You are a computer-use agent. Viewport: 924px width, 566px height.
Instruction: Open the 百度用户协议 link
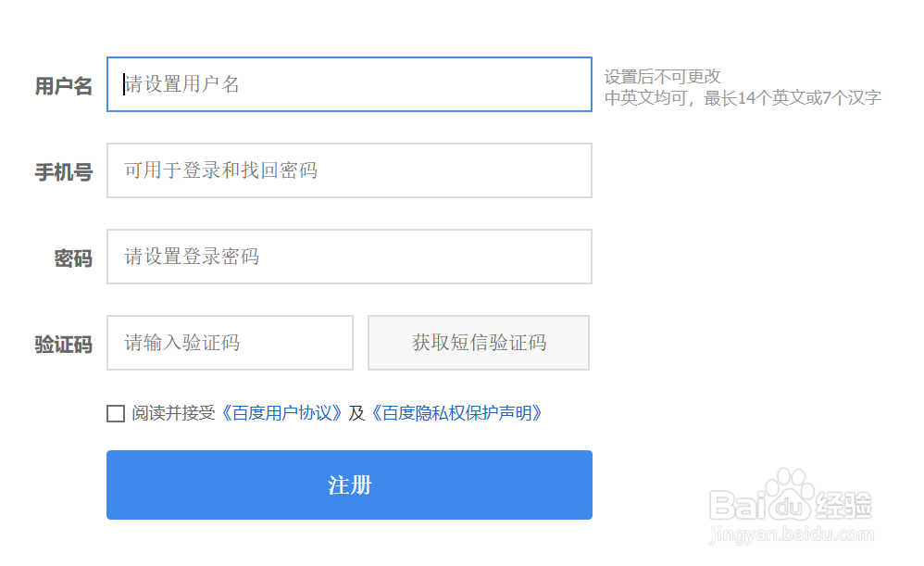pyautogui.click(x=281, y=413)
